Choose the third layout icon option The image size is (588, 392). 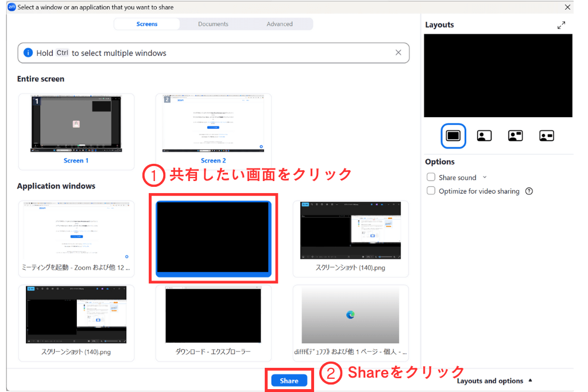coord(515,136)
